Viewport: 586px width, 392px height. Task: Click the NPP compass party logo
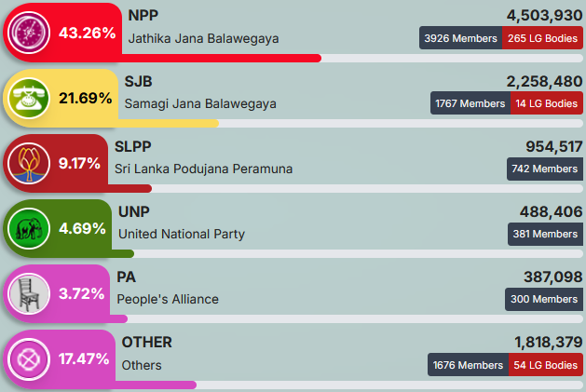point(29,33)
